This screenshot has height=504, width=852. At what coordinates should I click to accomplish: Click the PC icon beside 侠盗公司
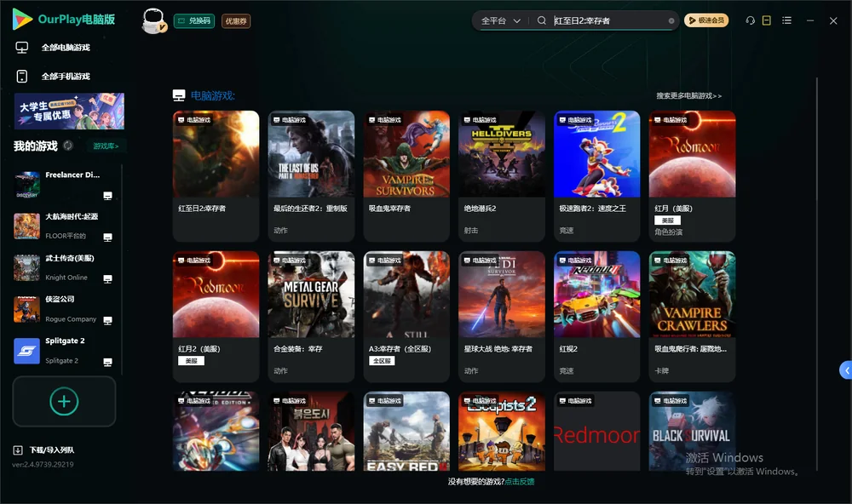(x=107, y=321)
